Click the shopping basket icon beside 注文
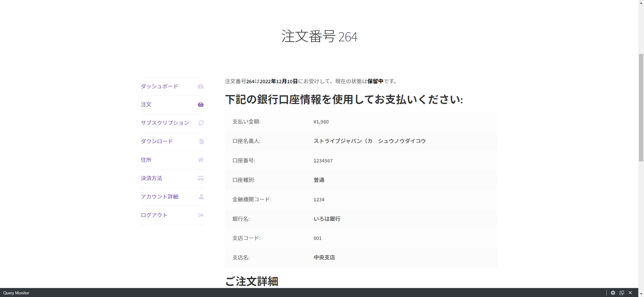644x297 pixels. coord(201,105)
